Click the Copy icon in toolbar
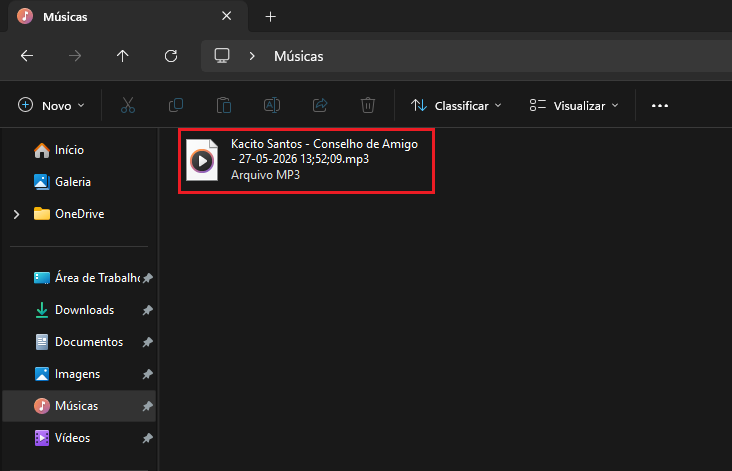This screenshot has width=732, height=471. (176, 105)
